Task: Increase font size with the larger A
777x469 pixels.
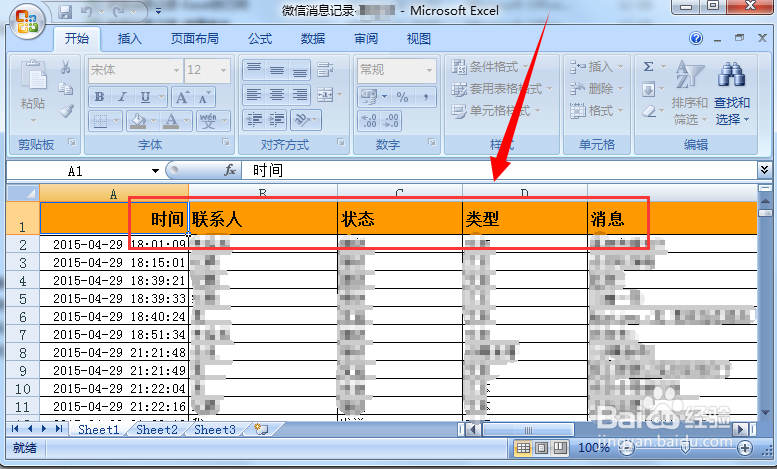Action: coord(182,97)
